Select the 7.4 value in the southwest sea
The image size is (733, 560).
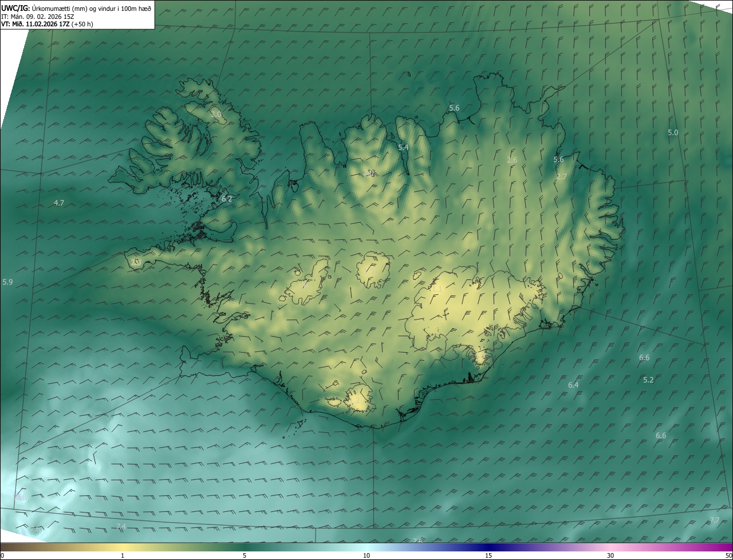click(x=120, y=527)
